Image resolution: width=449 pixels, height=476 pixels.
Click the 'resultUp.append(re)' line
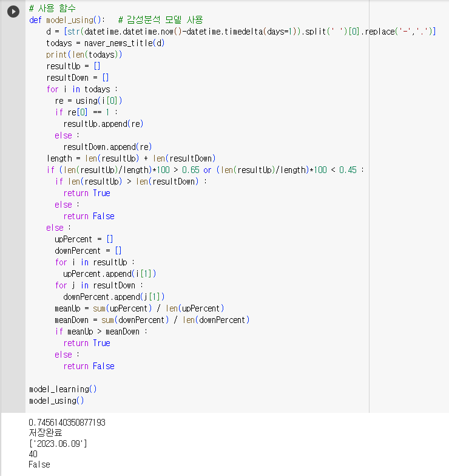[x=103, y=124]
